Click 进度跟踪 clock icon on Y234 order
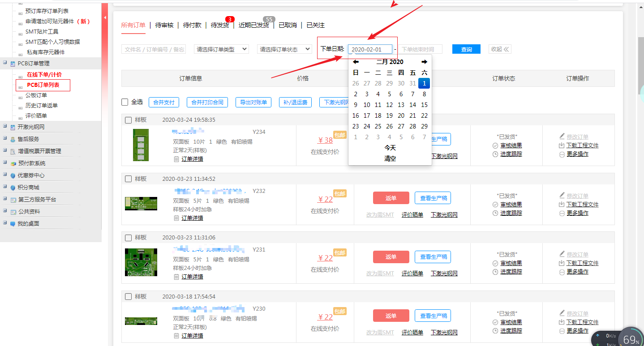644x346 pixels. [495, 154]
